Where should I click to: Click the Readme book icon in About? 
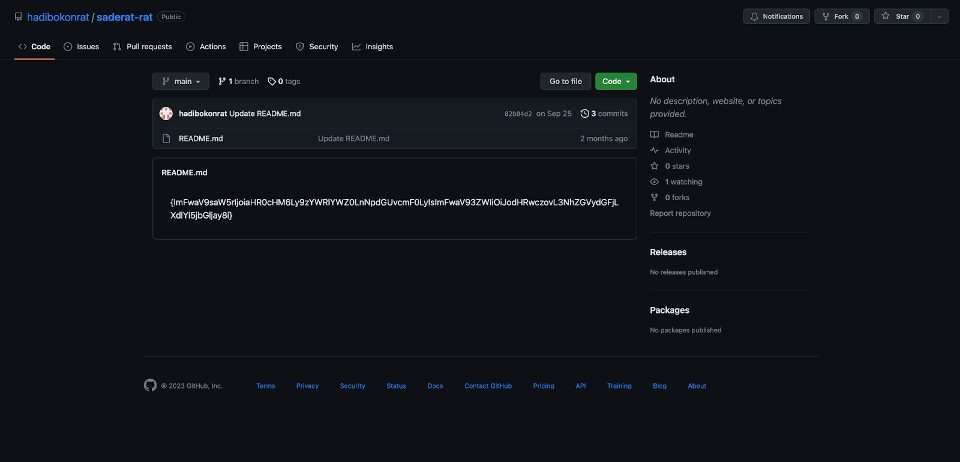click(x=655, y=135)
